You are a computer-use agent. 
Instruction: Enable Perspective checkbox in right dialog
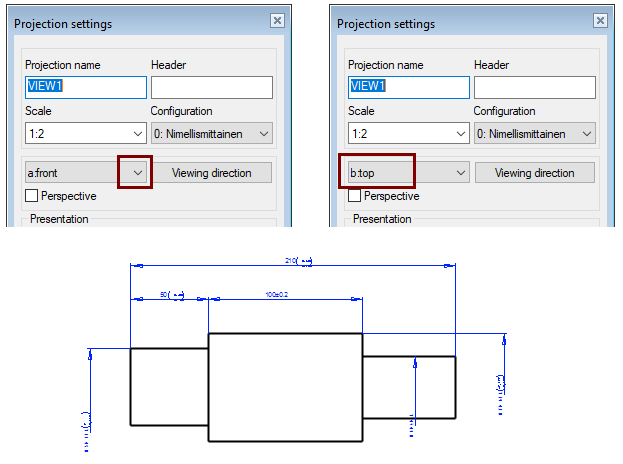(354, 196)
